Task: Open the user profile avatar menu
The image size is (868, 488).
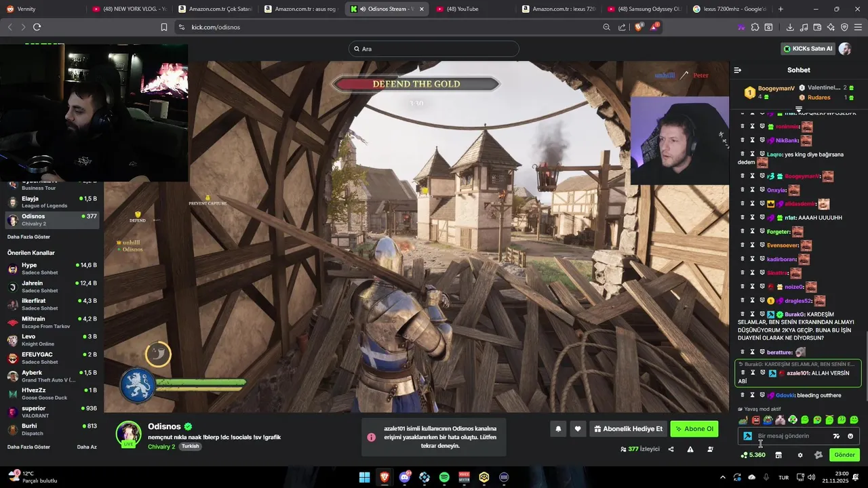Action: pyautogui.click(x=845, y=49)
